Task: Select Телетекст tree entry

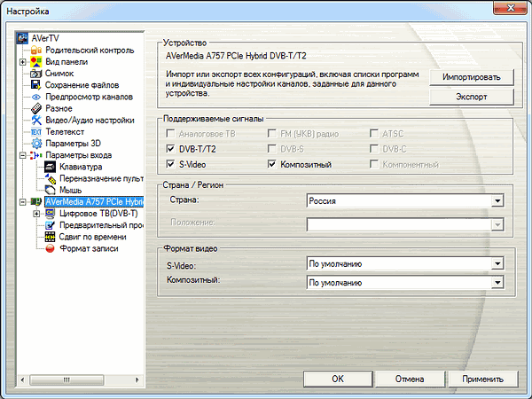Action: pyautogui.click(x=65, y=131)
